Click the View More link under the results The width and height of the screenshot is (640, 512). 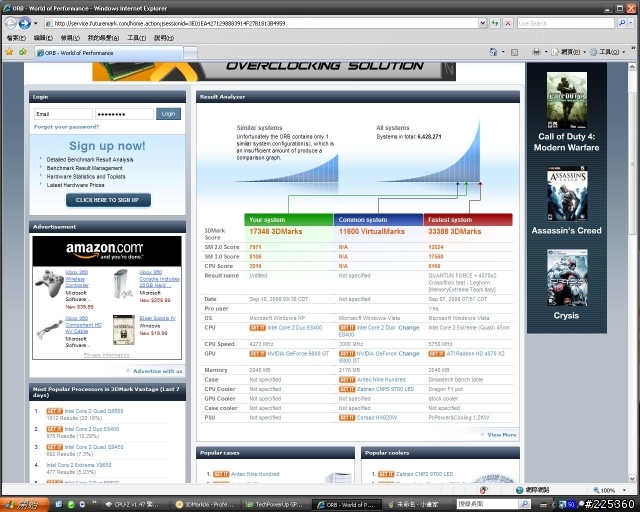coord(502,435)
